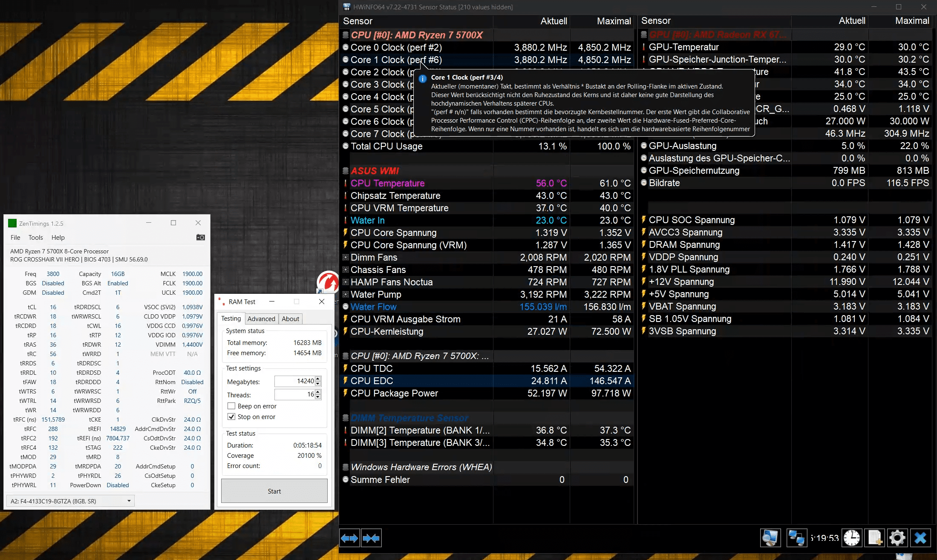Image resolution: width=937 pixels, height=560 pixels.
Task: Select the Water In sensor label
Action: pyautogui.click(x=367, y=220)
